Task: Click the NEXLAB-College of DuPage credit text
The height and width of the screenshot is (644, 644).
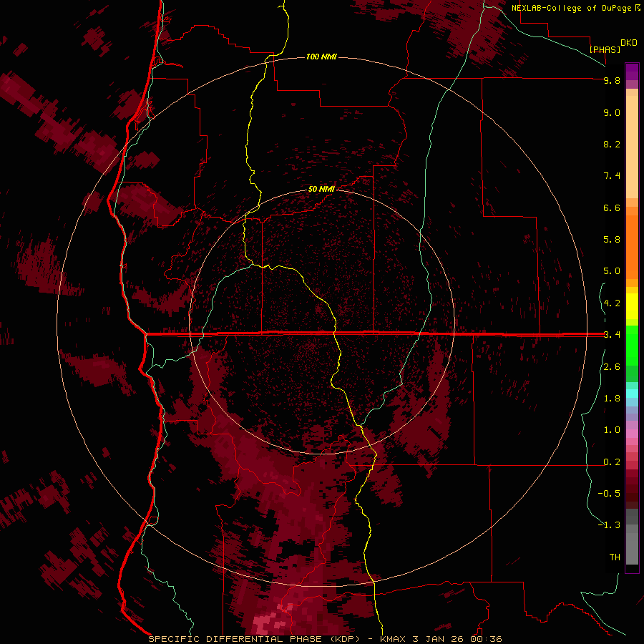Action: pos(571,8)
